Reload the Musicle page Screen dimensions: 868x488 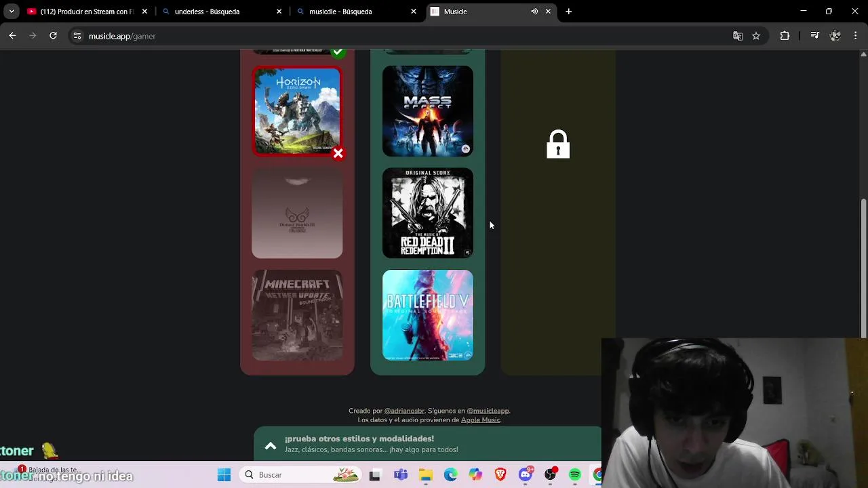(53, 36)
